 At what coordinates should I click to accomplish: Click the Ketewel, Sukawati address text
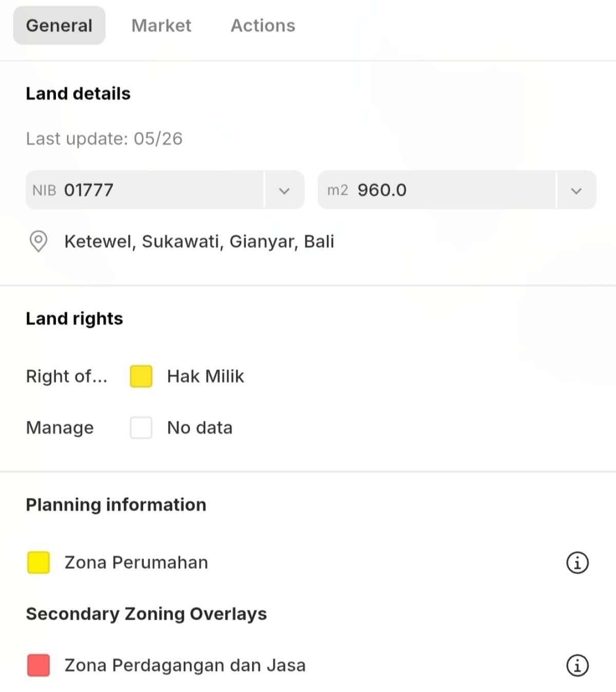point(199,241)
